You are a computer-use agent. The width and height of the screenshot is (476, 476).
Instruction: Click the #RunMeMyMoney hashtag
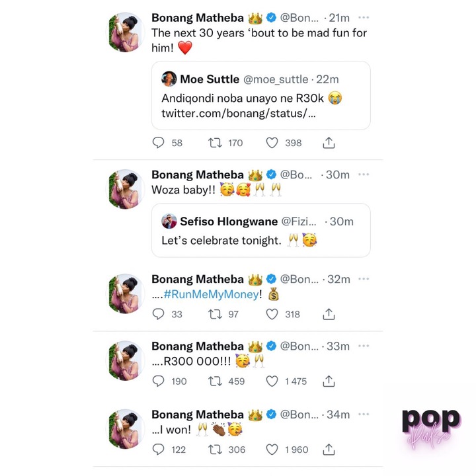(x=211, y=294)
